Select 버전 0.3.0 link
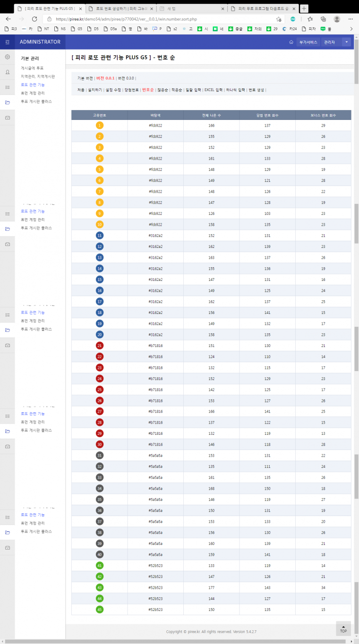Image resolution: width=359 pixels, height=644 pixels. pyautogui.click(x=126, y=78)
